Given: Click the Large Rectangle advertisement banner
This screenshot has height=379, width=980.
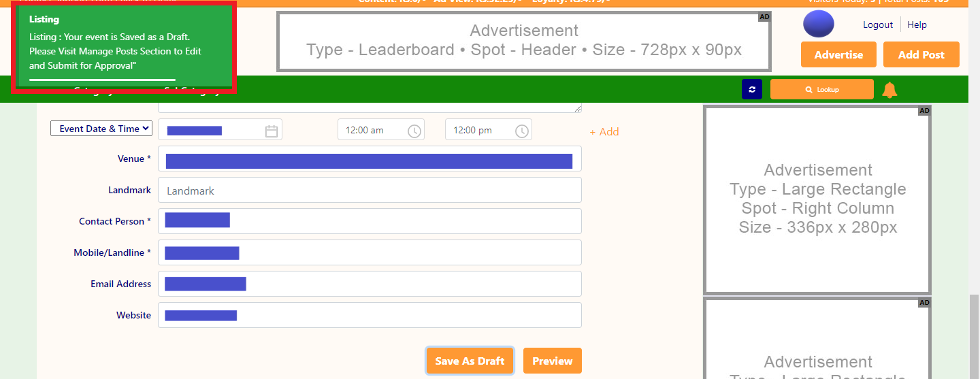Looking at the screenshot, I should pyautogui.click(x=817, y=199).
